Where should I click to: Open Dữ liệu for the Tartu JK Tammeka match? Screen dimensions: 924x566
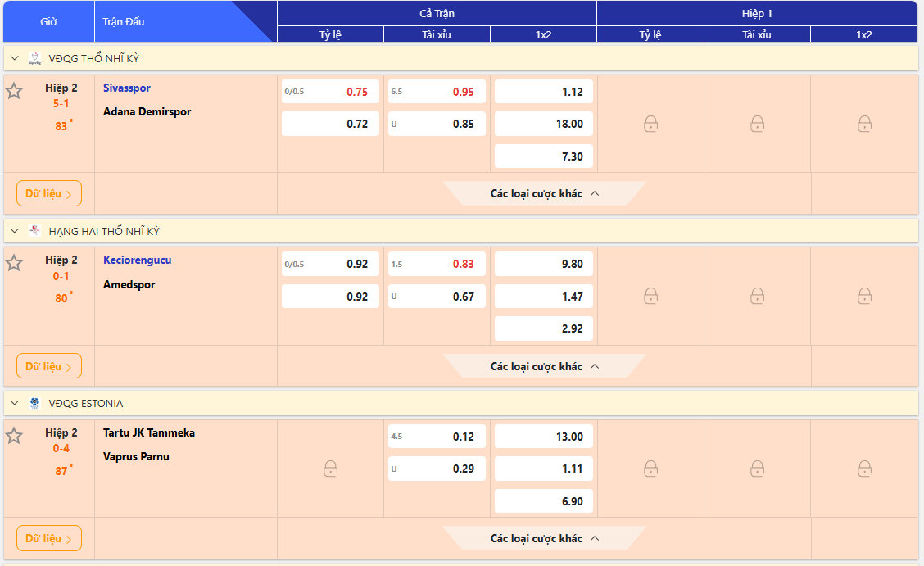pos(49,538)
